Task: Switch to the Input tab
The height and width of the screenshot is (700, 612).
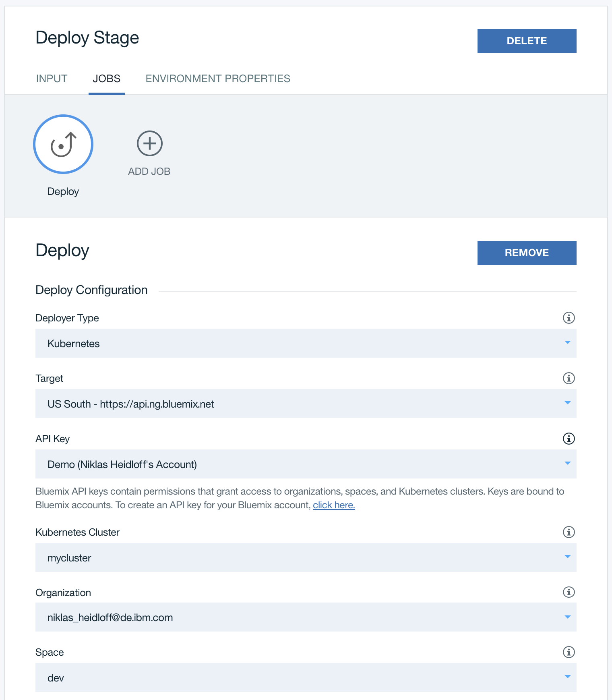Action: point(52,79)
